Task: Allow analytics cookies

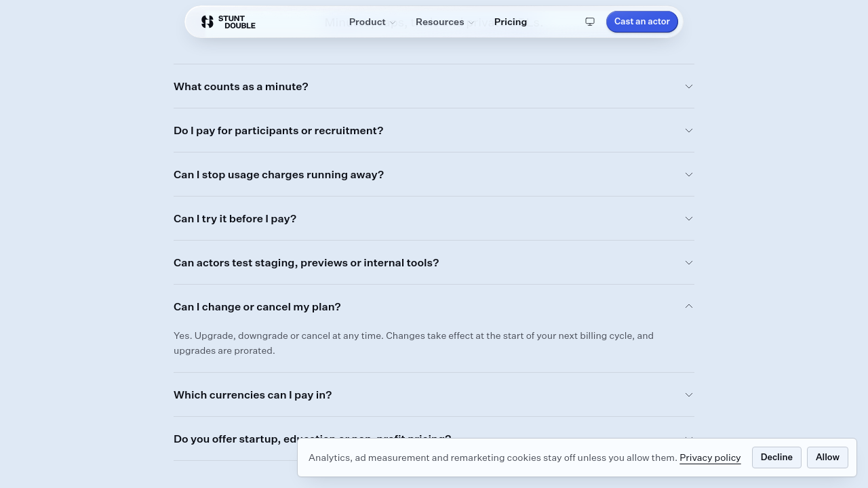Action: [x=827, y=457]
